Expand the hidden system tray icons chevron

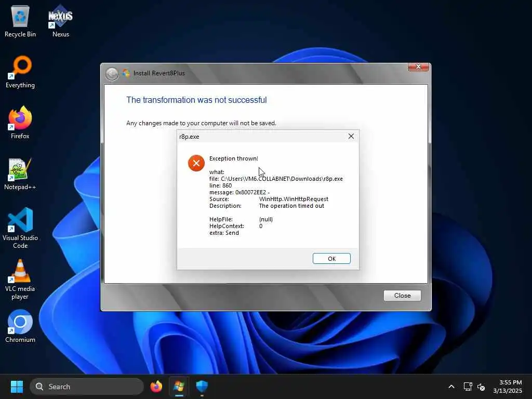(451, 387)
